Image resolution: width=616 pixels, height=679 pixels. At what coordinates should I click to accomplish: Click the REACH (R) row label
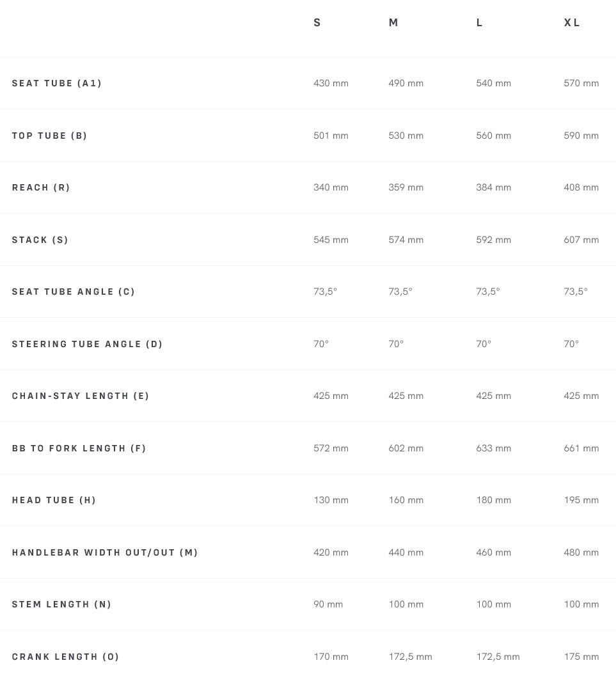[41, 187]
